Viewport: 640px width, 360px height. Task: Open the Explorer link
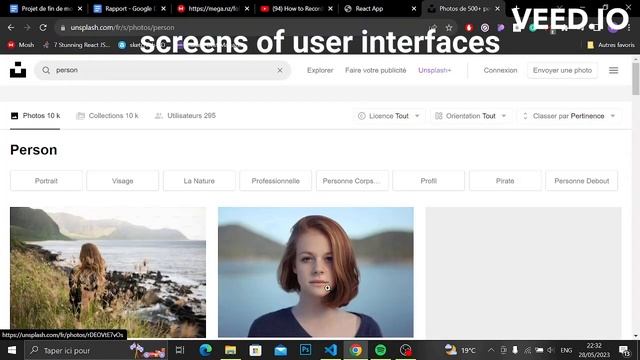pyautogui.click(x=320, y=70)
